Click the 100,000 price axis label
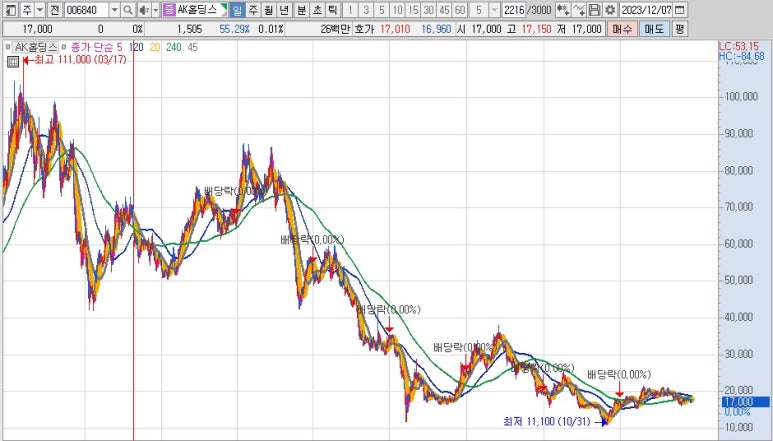The height and width of the screenshot is (441, 773). pos(741,97)
